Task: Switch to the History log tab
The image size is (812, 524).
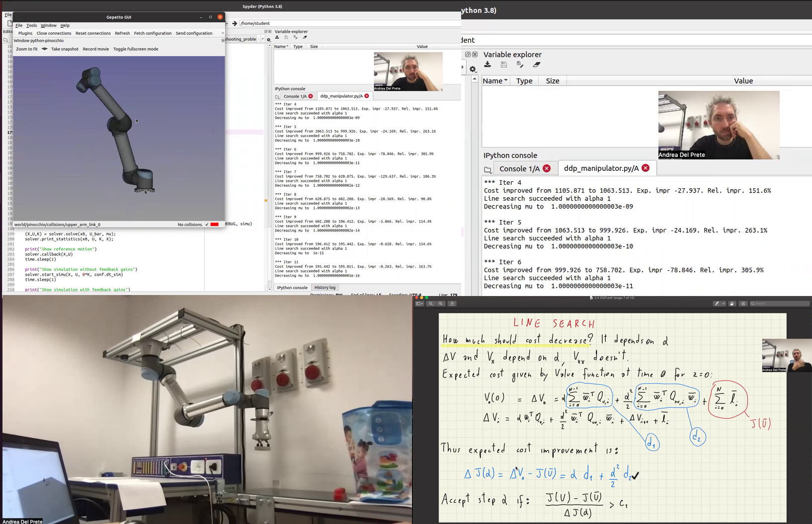Action: (325, 287)
